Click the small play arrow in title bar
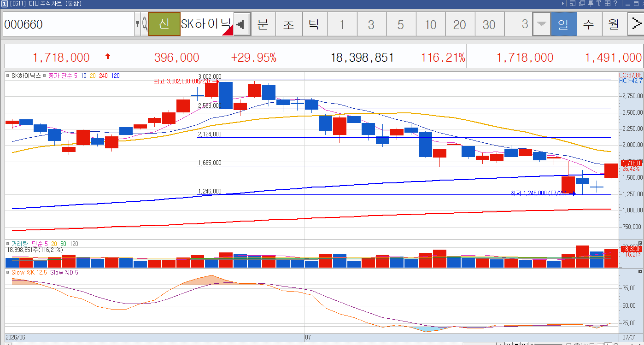644x345 pixels. coord(563,3)
